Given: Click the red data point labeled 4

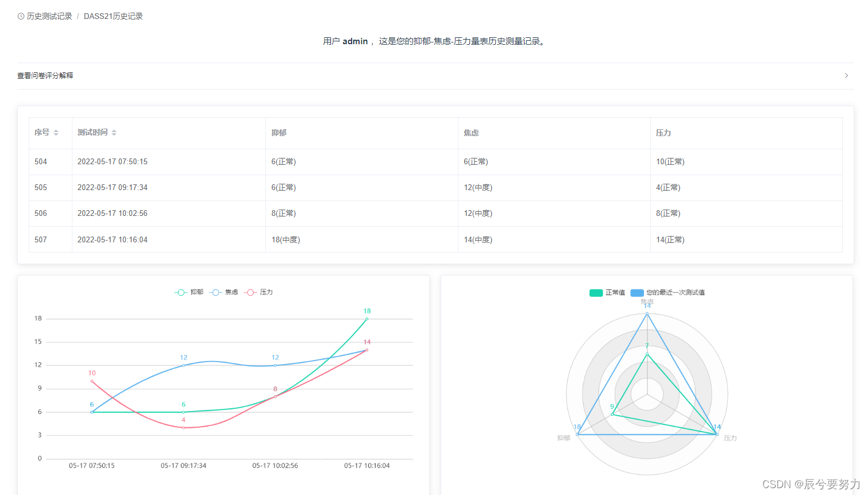Looking at the screenshot, I should tap(184, 428).
